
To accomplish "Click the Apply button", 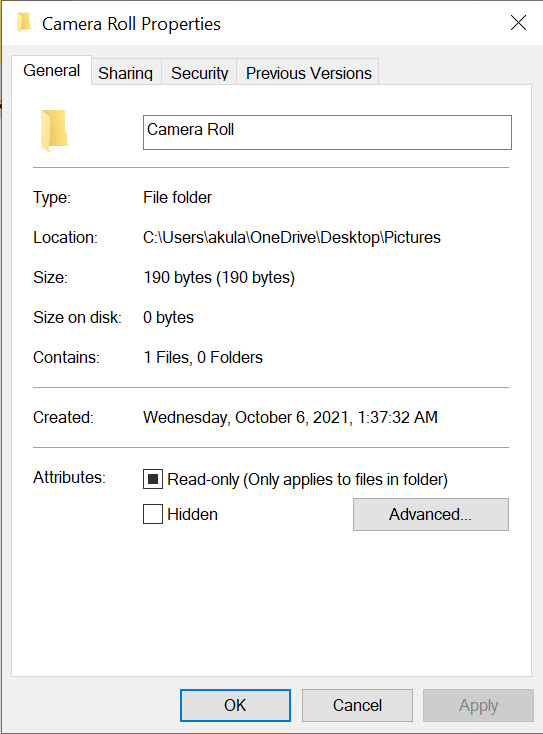I will tap(478, 705).
